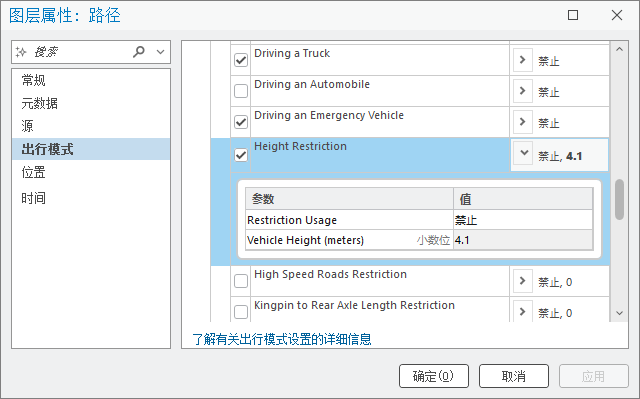Edit the Vehicle Height (meters) value 4.1
The height and width of the screenshot is (399, 640).
(x=523, y=240)
